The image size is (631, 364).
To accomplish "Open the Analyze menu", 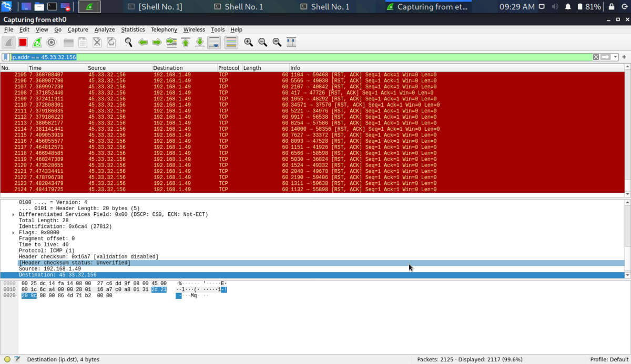I will [105, 30].
